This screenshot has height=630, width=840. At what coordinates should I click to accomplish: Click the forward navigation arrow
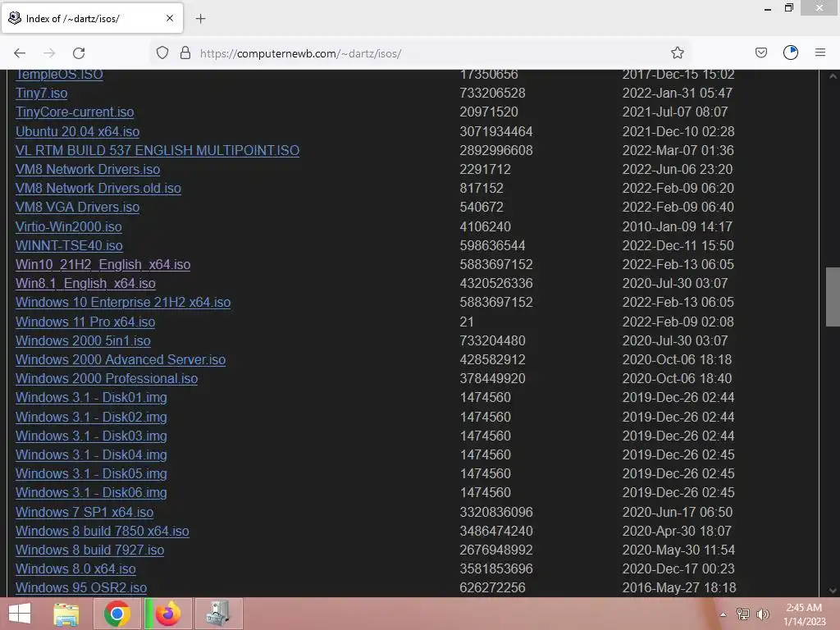coord(49,53)
